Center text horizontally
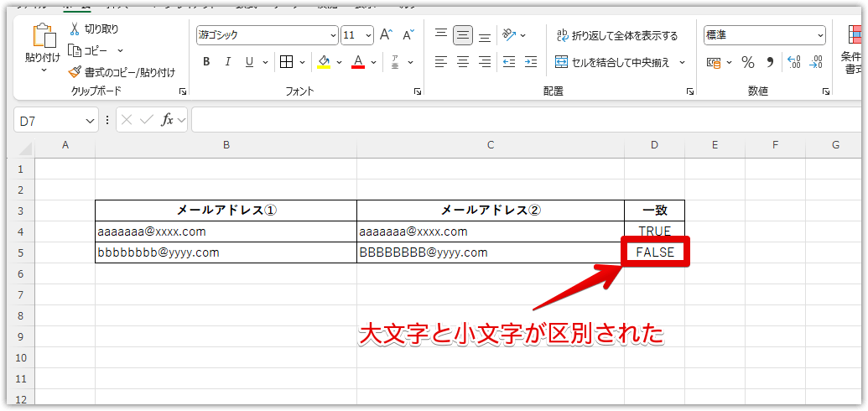 coord(463,62)
